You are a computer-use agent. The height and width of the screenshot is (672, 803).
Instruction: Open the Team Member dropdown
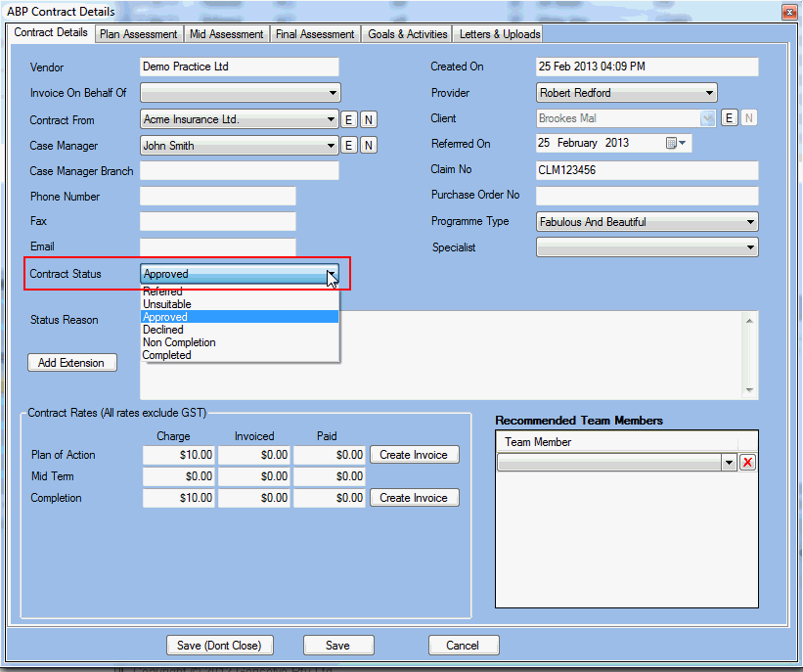[x=729, y=463]
